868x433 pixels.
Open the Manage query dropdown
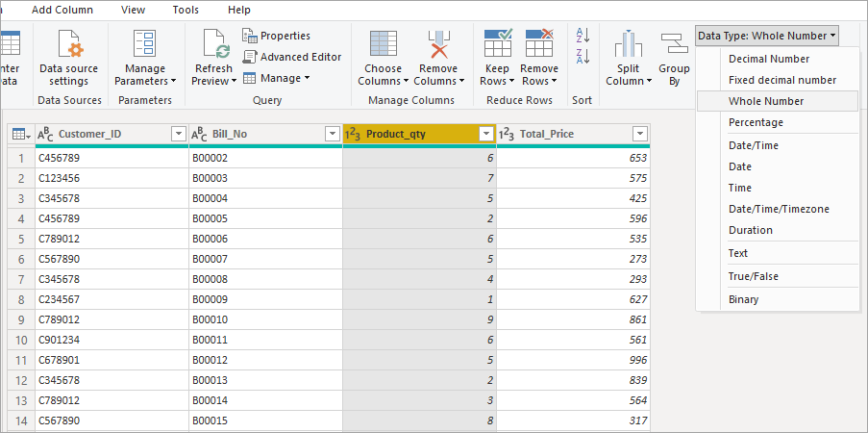coord(276,78)
